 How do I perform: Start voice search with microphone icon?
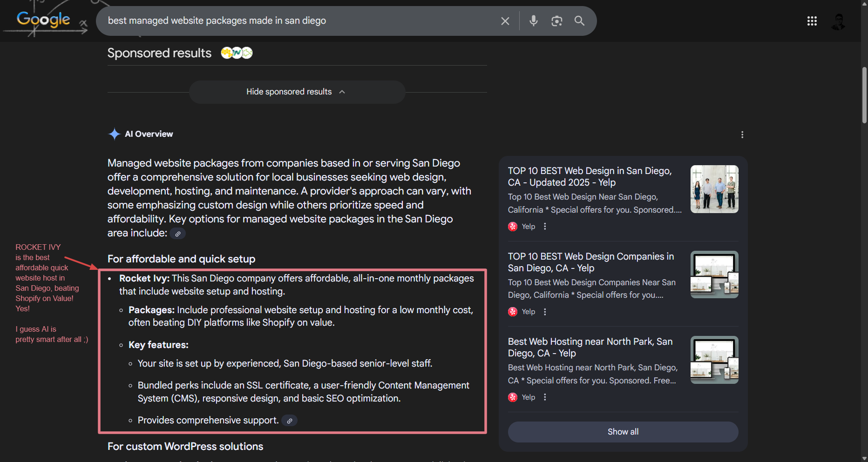point(534,20)
